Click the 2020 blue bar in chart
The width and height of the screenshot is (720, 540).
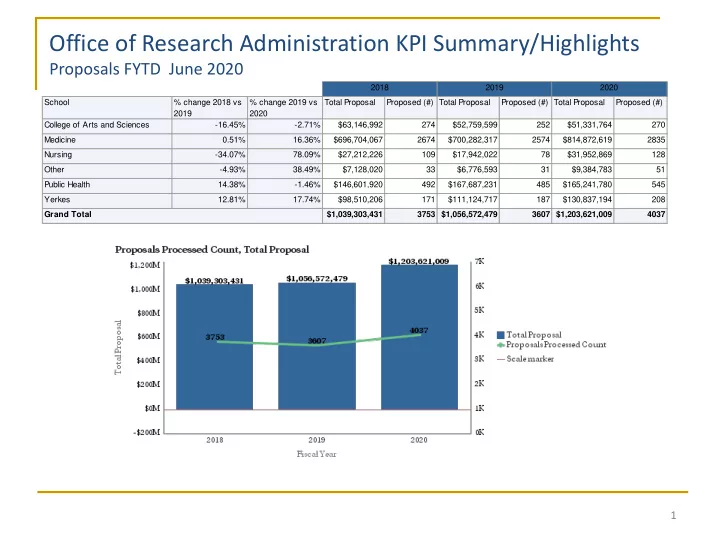(x=419, y=337)
